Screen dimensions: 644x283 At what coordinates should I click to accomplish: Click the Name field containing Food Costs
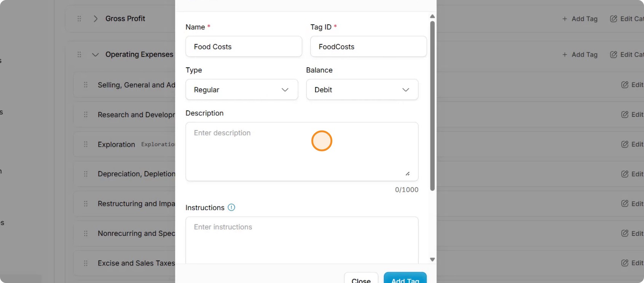tap(244, 47)
